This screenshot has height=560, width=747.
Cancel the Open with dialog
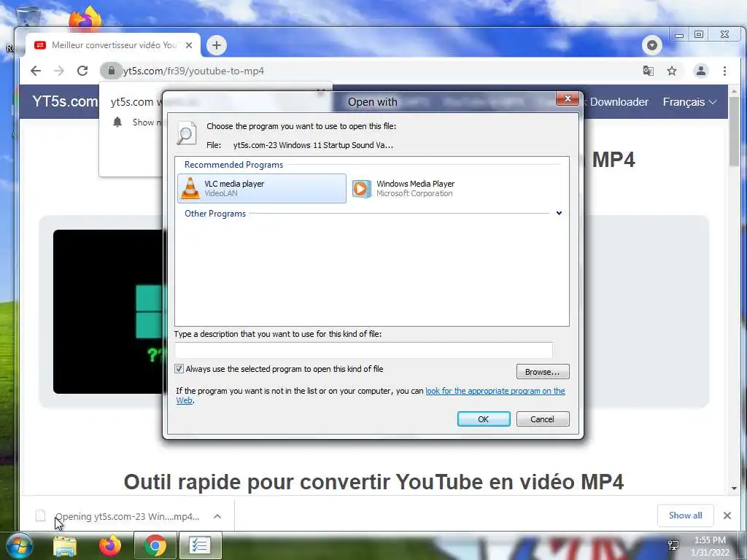(x=543, y=419)
